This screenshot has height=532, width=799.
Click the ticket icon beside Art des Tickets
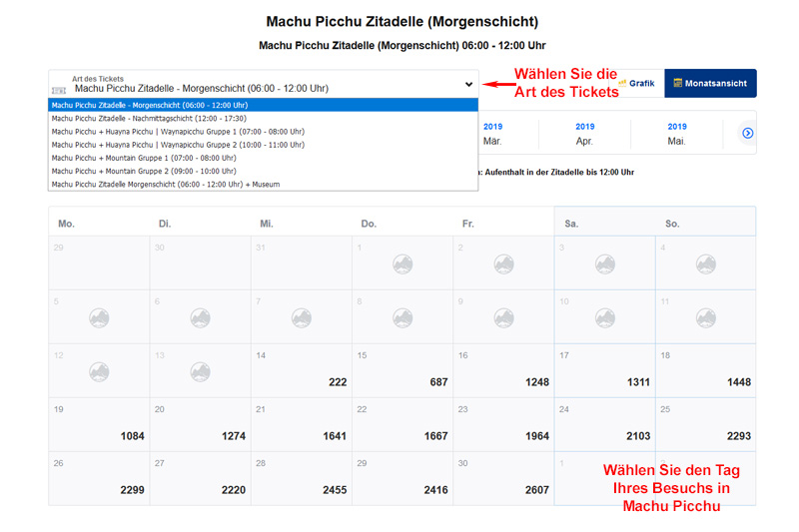59,90
